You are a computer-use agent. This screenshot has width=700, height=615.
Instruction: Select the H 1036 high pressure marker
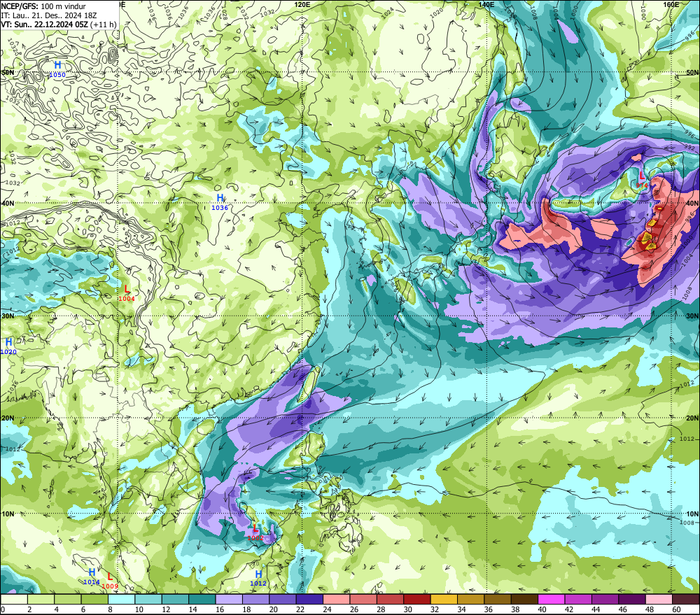pyautogui.click(x=220, y=202)
